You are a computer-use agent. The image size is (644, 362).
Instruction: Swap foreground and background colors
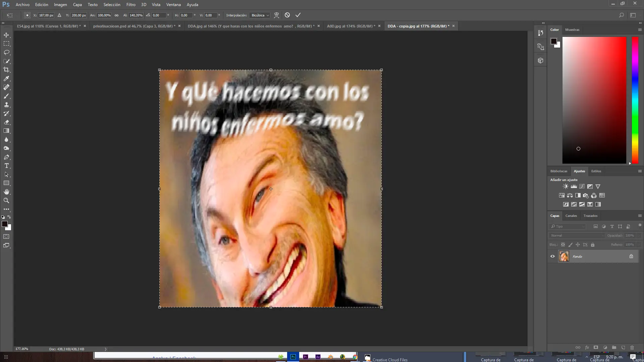point(9,217)
